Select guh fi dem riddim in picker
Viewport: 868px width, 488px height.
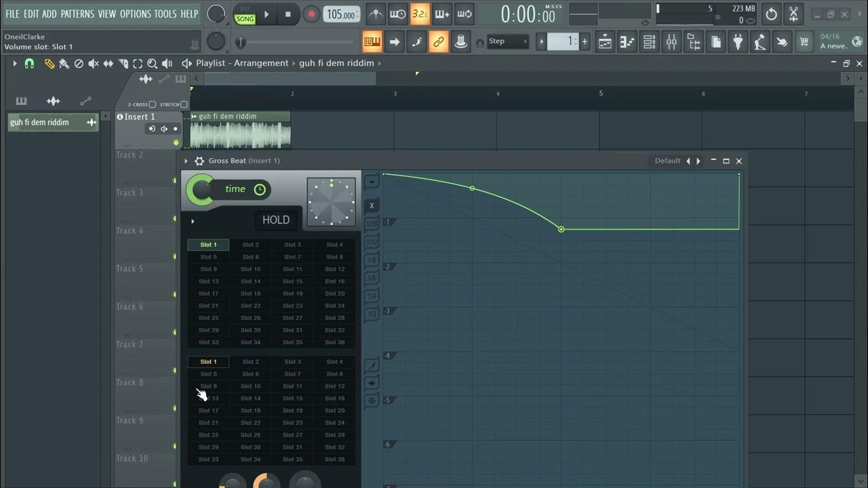point(53,123)
